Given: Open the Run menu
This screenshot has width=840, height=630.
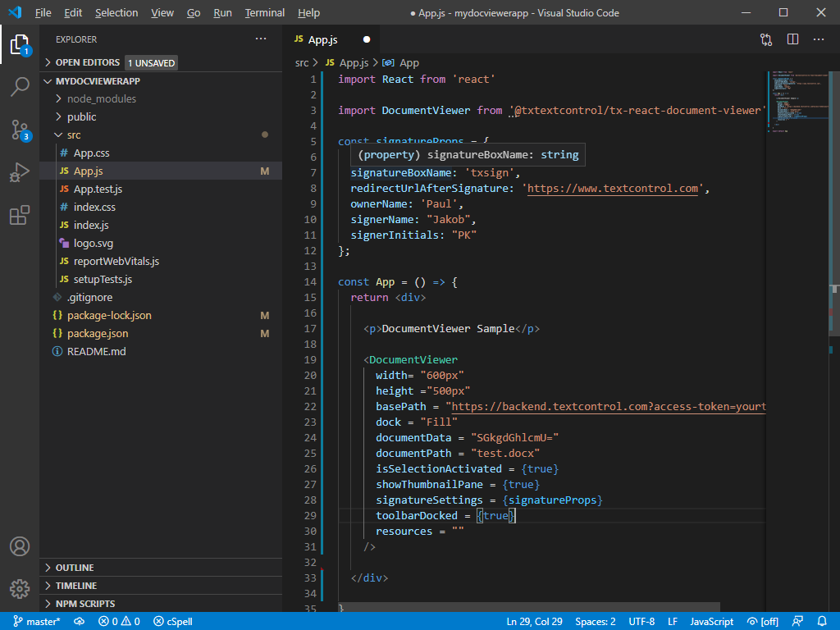Looking at the screenshot, I should [x=222, y=13].
